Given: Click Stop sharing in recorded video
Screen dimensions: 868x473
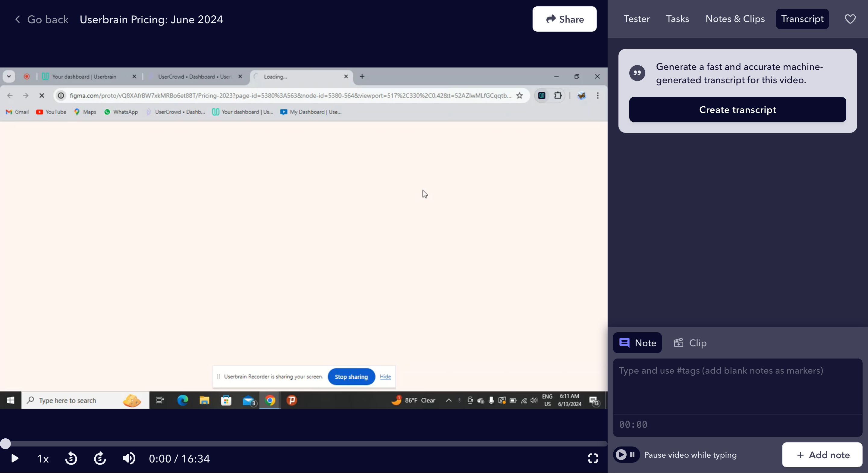Looking at the screenshot, I should coord(351,377).
